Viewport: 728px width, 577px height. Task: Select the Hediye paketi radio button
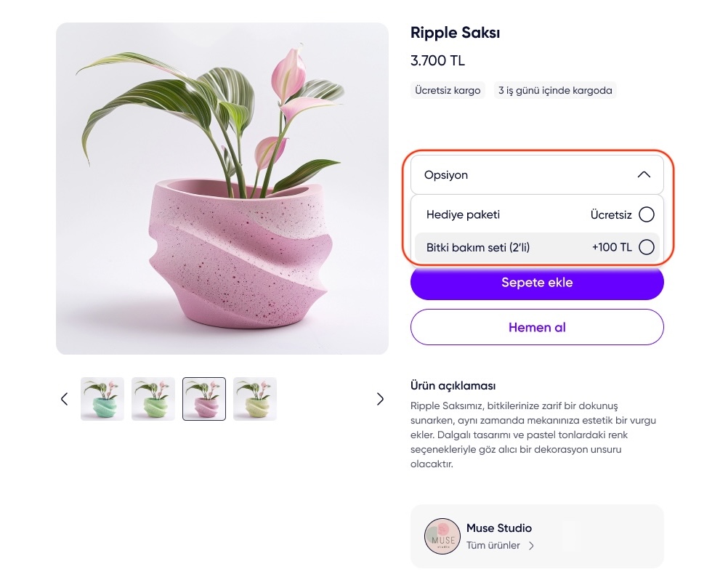pyautogui.click(x=646, y=214)
